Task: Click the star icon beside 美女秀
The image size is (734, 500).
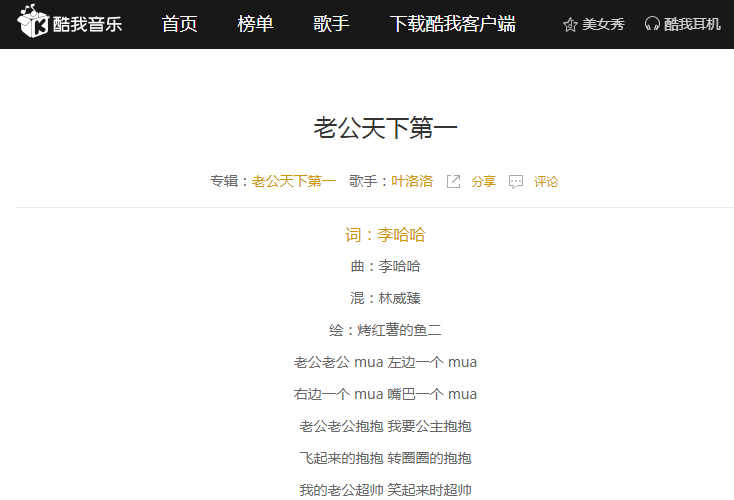Action: [x=570, y=24]
